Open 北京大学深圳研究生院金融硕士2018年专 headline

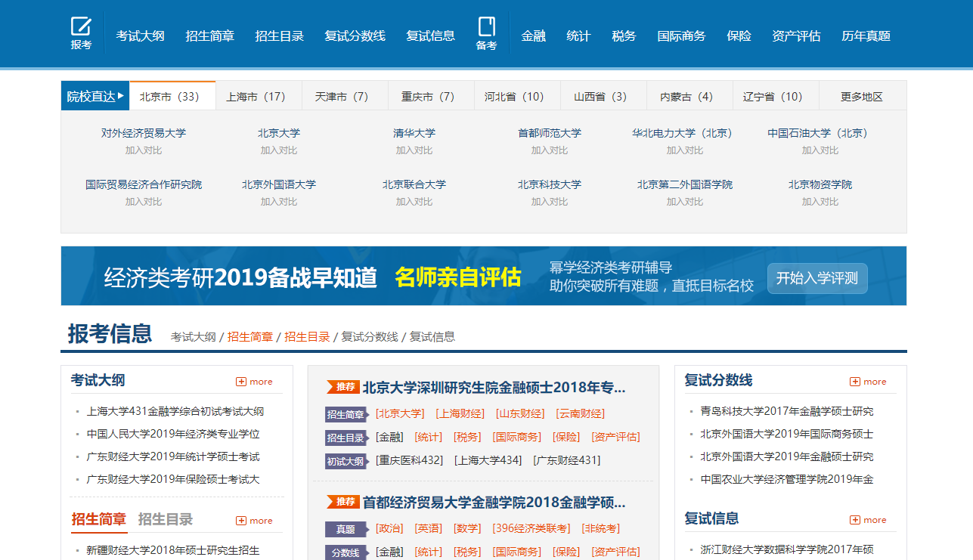tap(494, 388)
